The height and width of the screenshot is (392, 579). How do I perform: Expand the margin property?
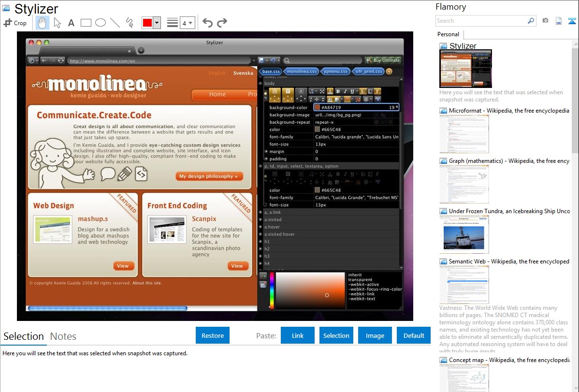pos(266,151)
